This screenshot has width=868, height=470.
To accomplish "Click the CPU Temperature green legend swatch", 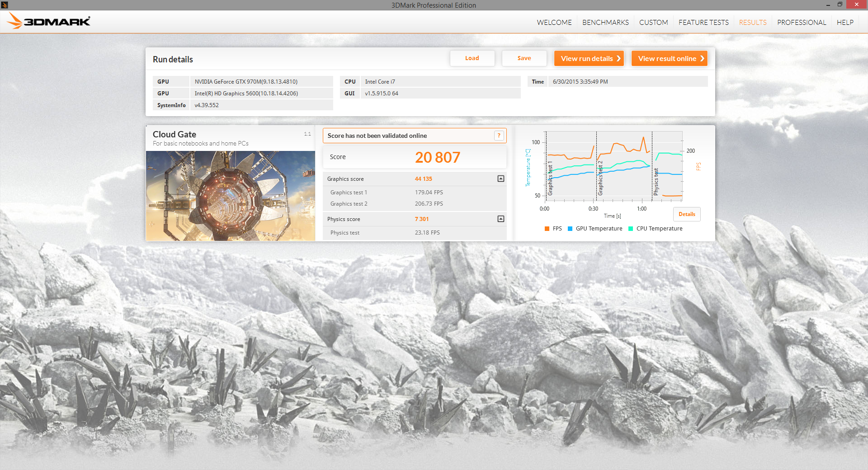I will point(631,229).
